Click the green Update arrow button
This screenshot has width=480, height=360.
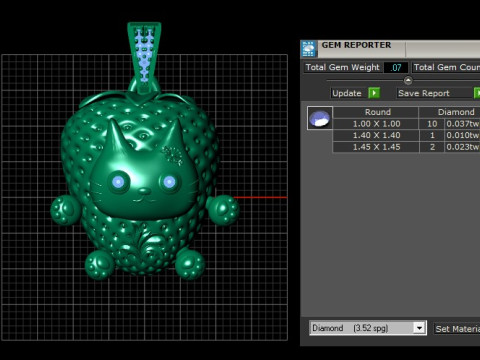pos(374,93)
